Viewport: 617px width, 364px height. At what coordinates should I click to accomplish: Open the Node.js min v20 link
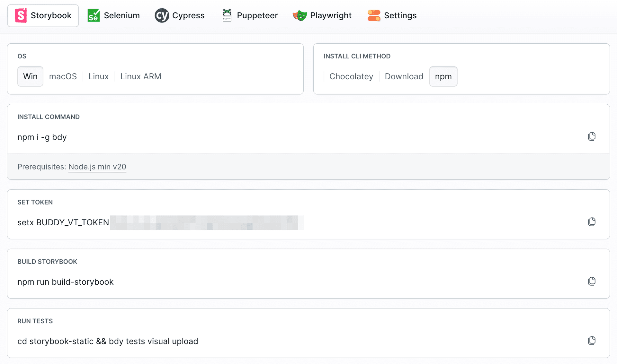click(97, 167)
